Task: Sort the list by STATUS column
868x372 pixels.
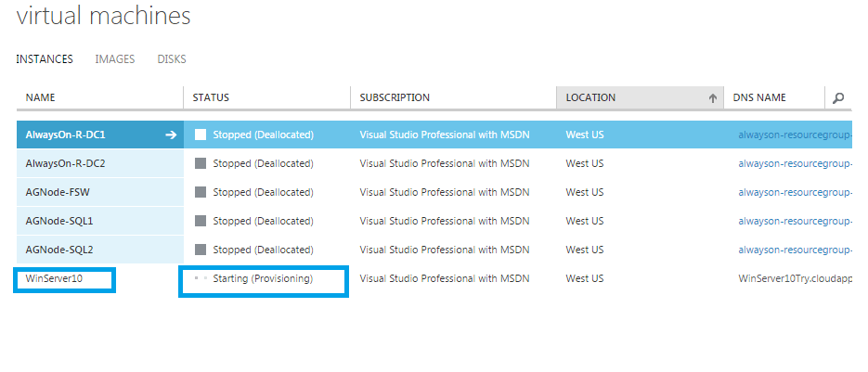Action: 211,97
